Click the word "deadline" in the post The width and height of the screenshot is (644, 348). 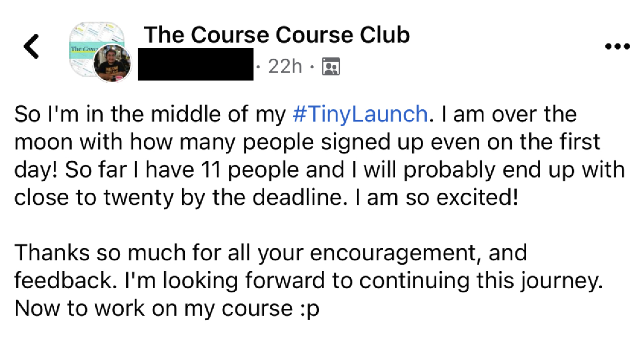point(297,197)
